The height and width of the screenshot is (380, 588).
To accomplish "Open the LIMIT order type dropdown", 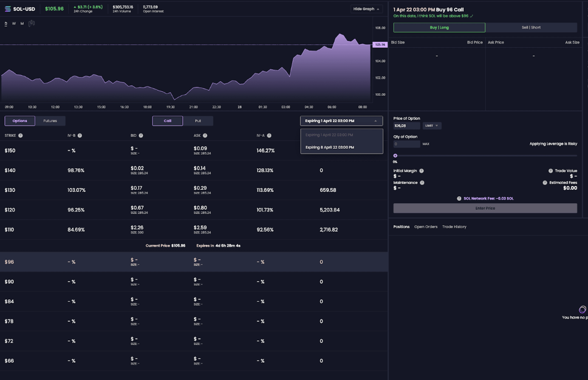I will click(432, 126).
